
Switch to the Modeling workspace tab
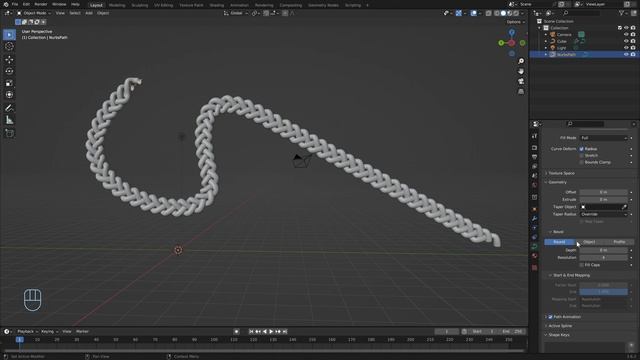pyautogui.click(x=117, y=5)
